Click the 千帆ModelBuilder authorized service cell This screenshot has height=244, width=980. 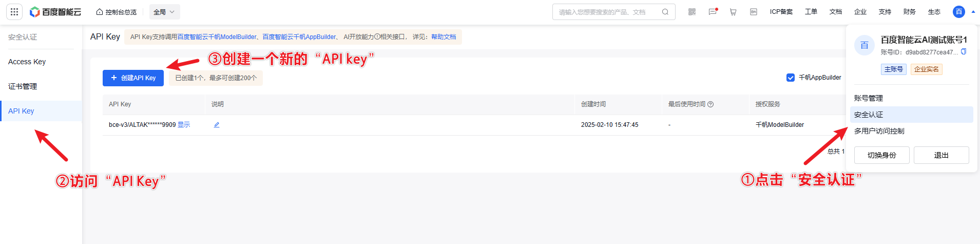[779, 125]
